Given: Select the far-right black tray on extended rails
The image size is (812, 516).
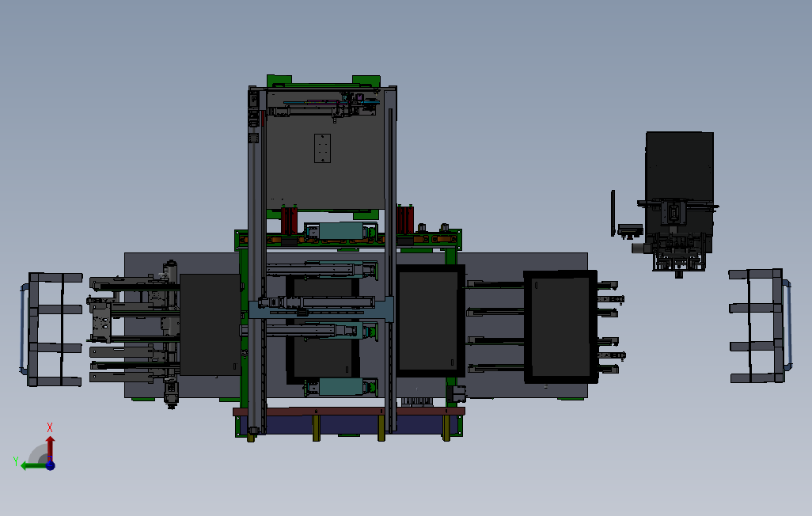Looking at the screenshot, I should 560,327.
